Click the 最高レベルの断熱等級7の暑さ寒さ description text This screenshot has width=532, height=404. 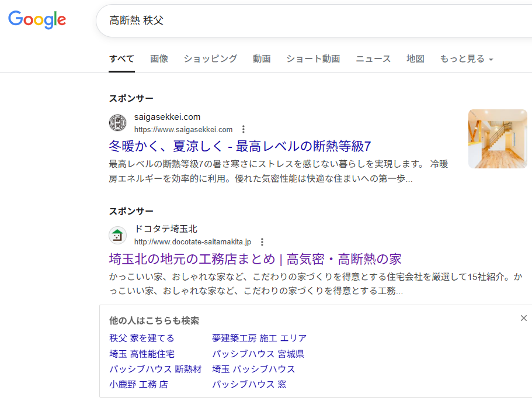point(278,171)
